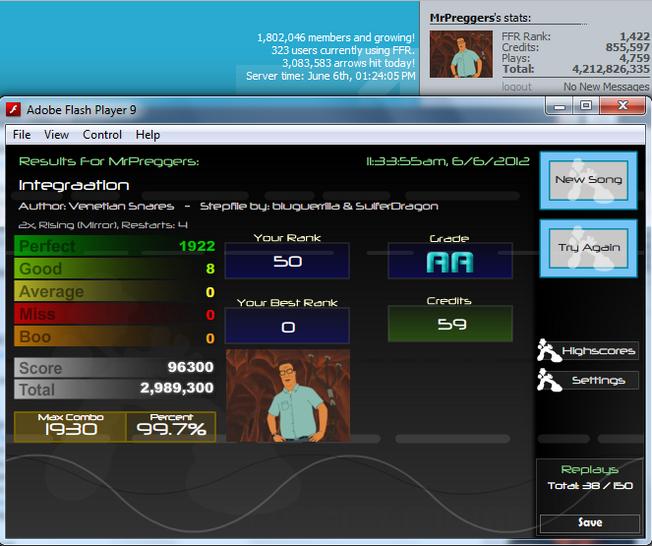Close the Adobe Flash Player window
Image resolution: width=652 pixels, height=546 pixels.
pyautogui.click(x=622, y=106)
